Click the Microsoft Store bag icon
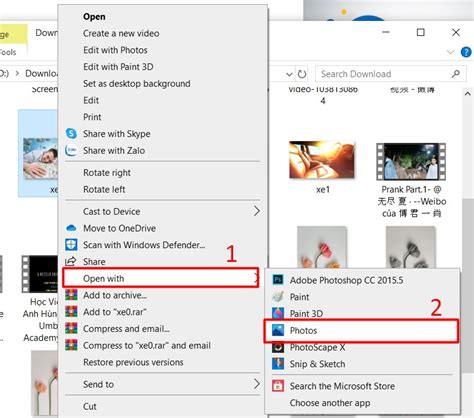This screenshot has height=418, width=474. [278, 386]
